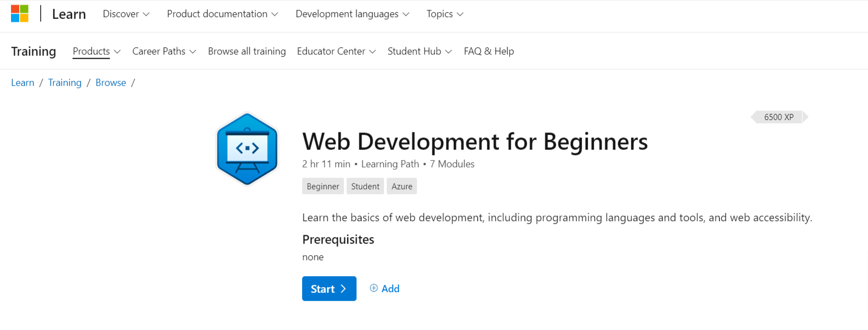Follow the Browse breadcrumb link
This screenshot has height=330, width=868.
click(111, 82)
